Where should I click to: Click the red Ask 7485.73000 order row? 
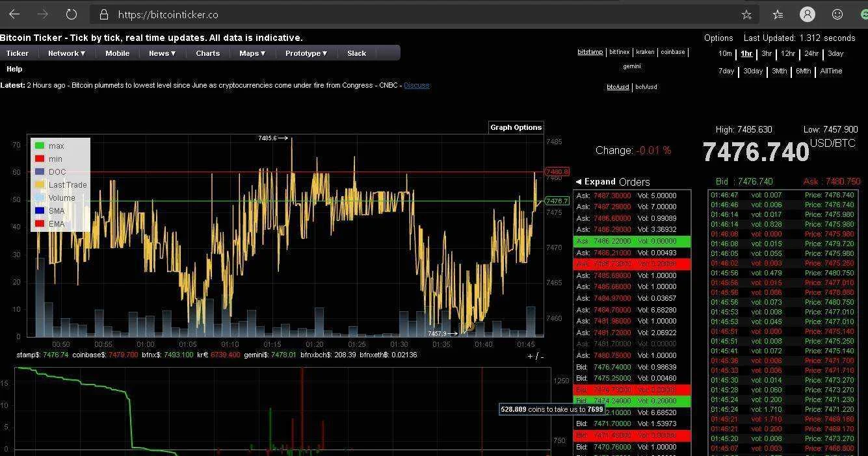[632, 264]
